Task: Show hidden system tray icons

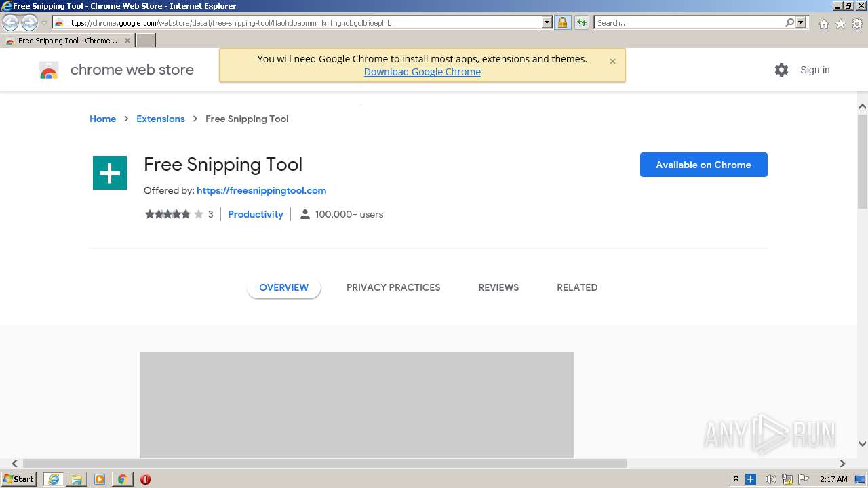Action: (x=736, y=479)
